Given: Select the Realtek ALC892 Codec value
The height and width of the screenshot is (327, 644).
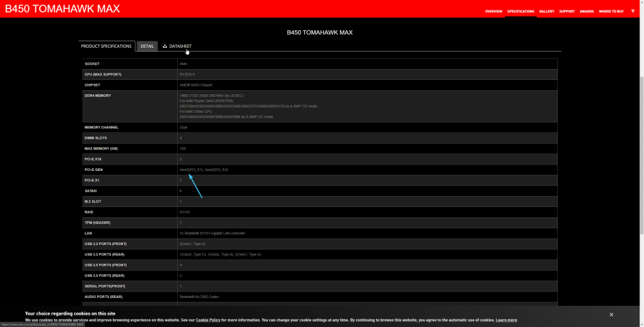Looking at the screenshot, I should 199,297.
